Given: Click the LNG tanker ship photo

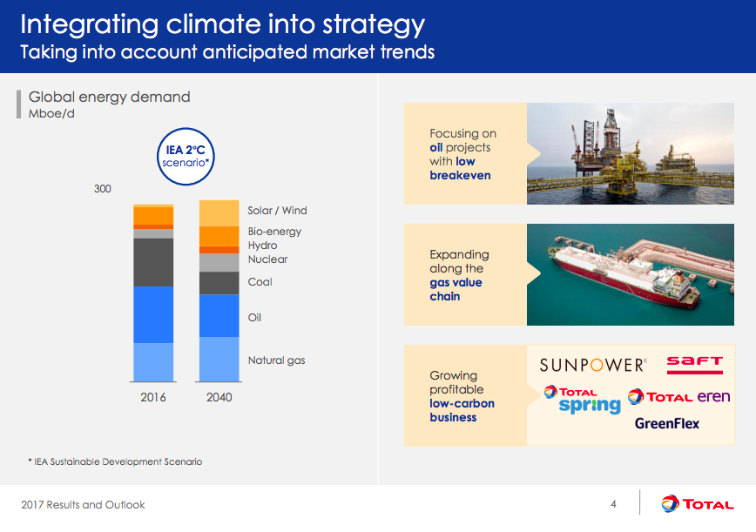Looking at the screenshot, I should (629, 275).
